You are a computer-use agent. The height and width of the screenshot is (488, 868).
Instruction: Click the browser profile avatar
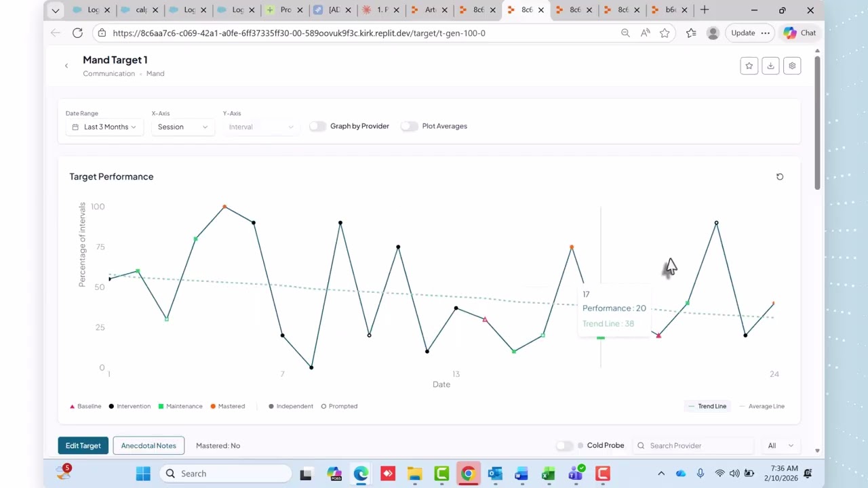pyautogui.click(x=713, y=33)
